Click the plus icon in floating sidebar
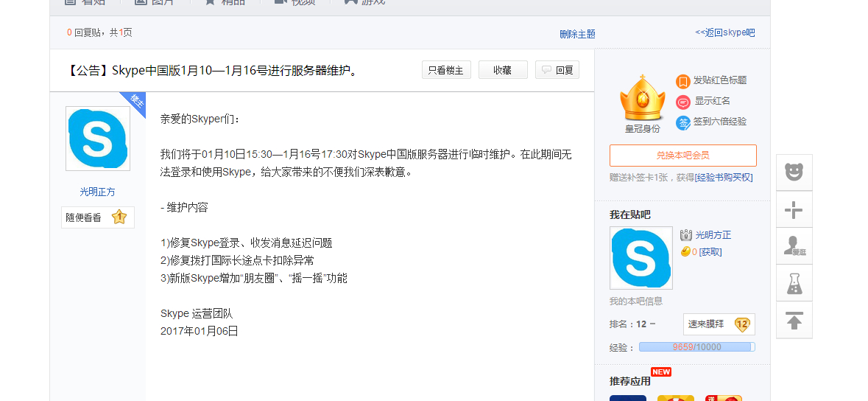 click(x=794, y=209)
